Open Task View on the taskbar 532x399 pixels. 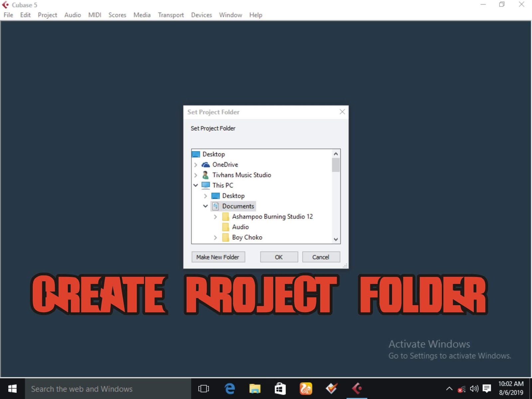point(203,389)
